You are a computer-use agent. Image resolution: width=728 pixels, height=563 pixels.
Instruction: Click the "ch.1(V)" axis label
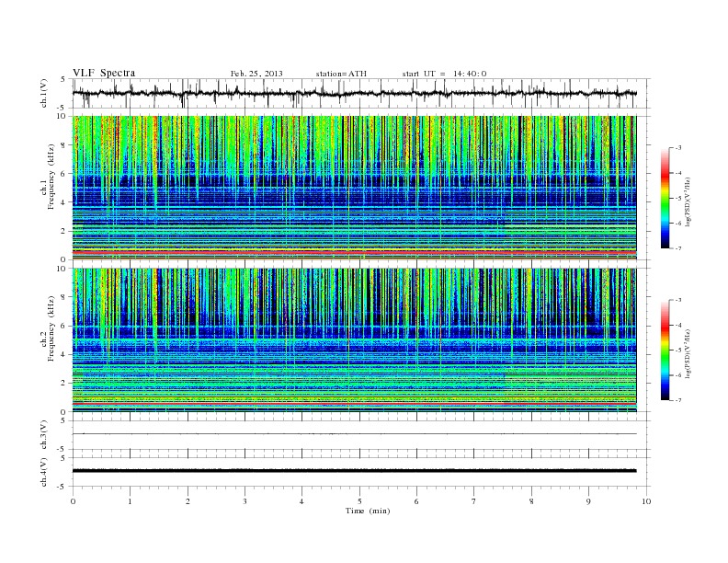click(x=44, y=93)
